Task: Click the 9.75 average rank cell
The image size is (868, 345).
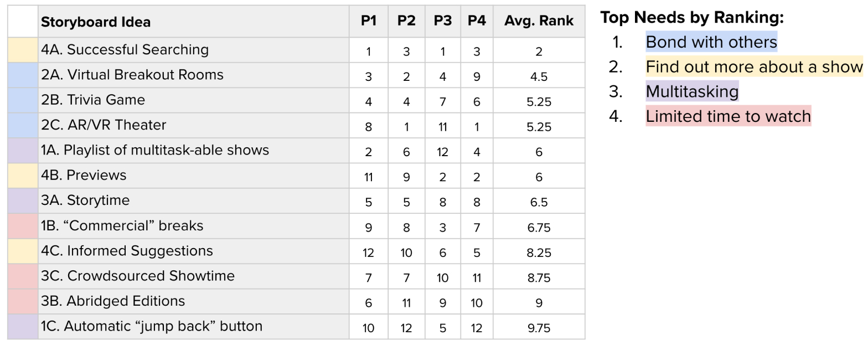Action: [539, 328]
